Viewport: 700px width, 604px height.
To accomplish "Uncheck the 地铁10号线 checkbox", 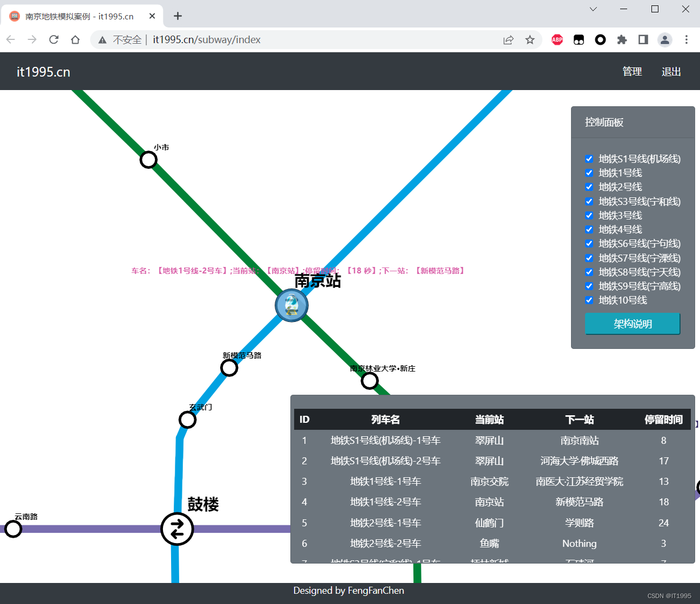I will [589, 300].
